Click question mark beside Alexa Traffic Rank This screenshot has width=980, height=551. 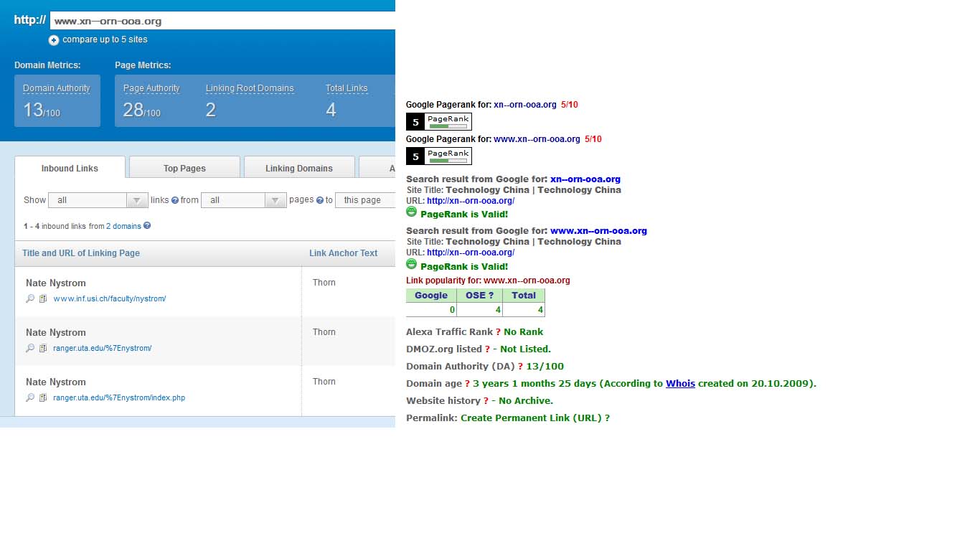(499, 332)
